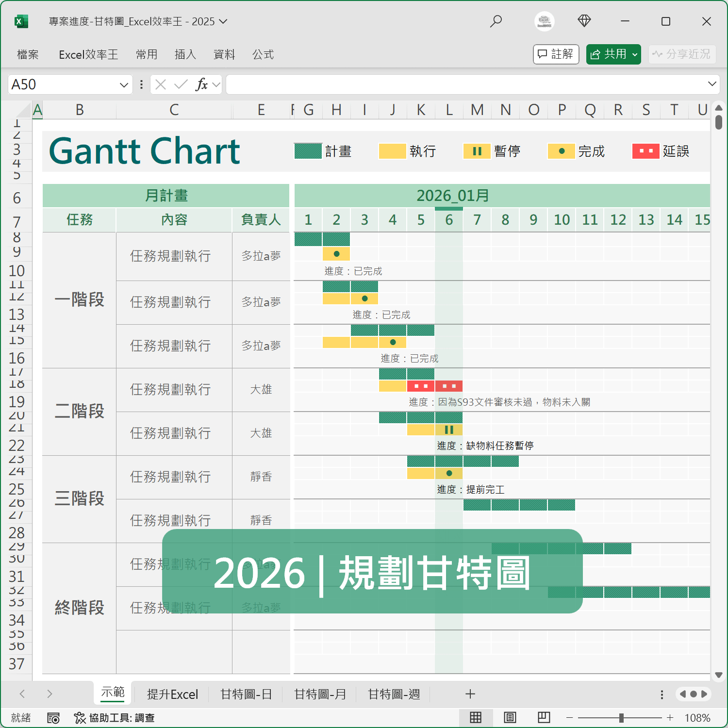
Task: Switch to Page Layout view
Action: 510,718
